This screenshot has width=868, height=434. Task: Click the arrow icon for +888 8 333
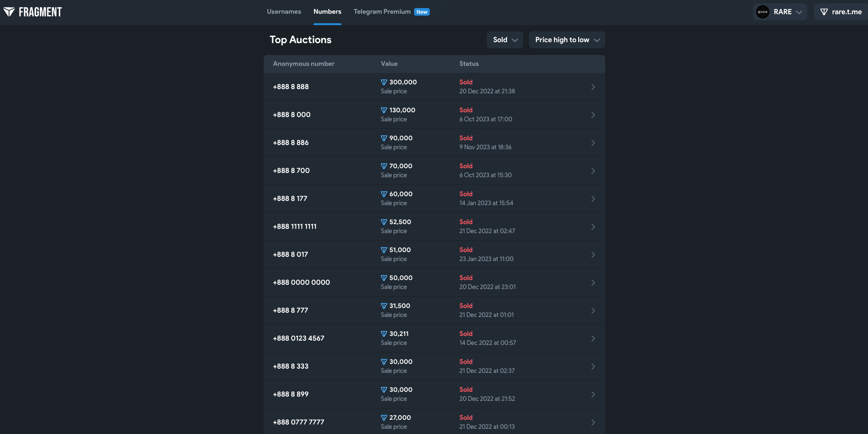tap(593, 366)
